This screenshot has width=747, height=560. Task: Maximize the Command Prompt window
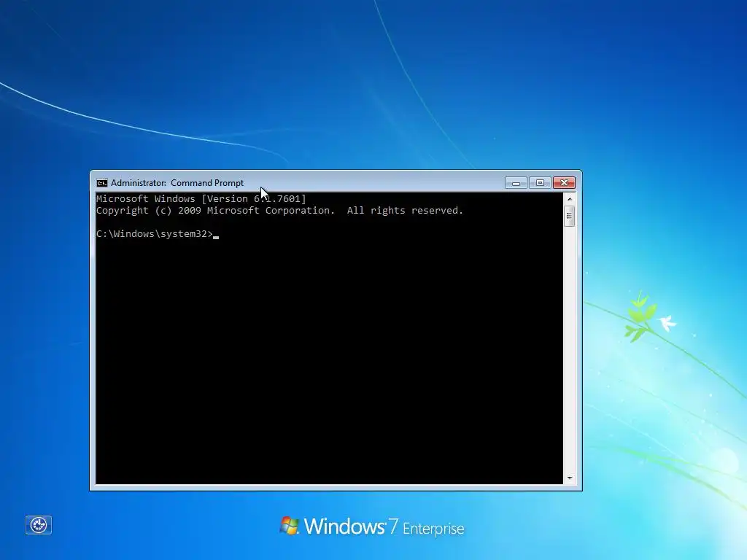540,183
